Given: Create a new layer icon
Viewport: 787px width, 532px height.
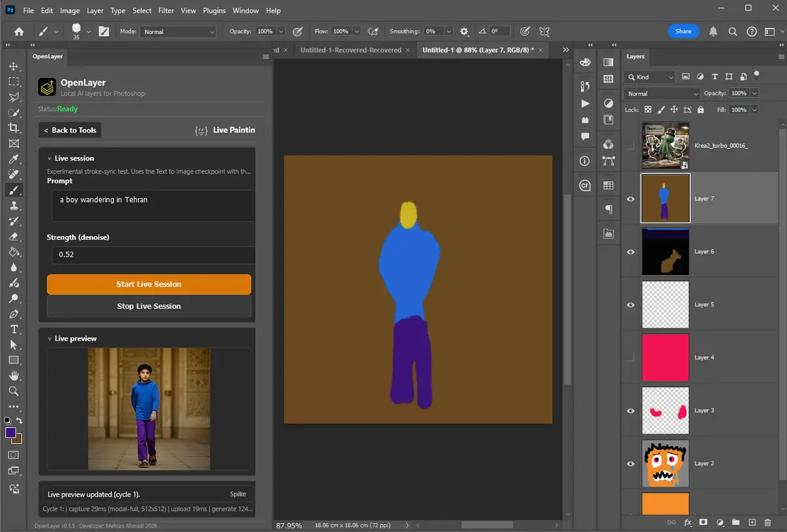Looking at the screenshot, I should pyautogui.click(x=752, y=522).
